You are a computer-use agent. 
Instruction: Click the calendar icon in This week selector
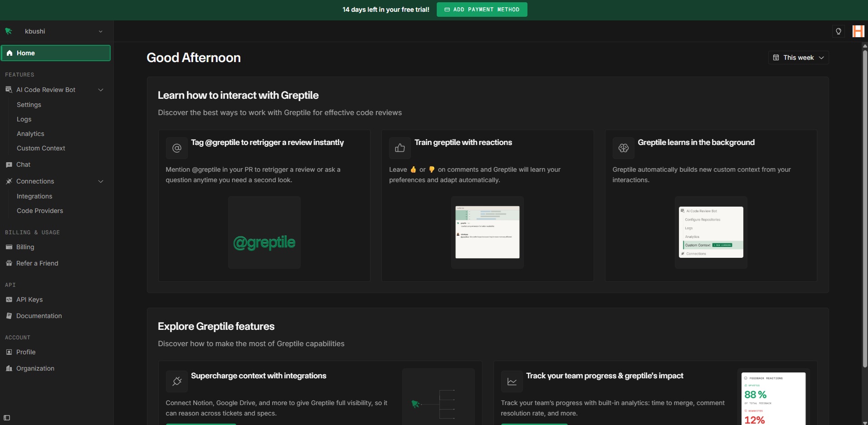pyautogui.click(x=776, y=58)
